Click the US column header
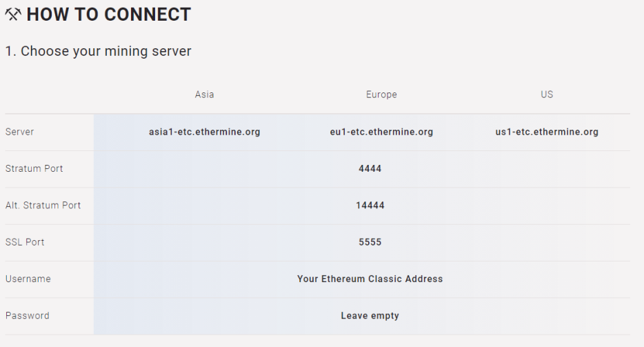Screen dimensions: 644x347 coord(547,95)
